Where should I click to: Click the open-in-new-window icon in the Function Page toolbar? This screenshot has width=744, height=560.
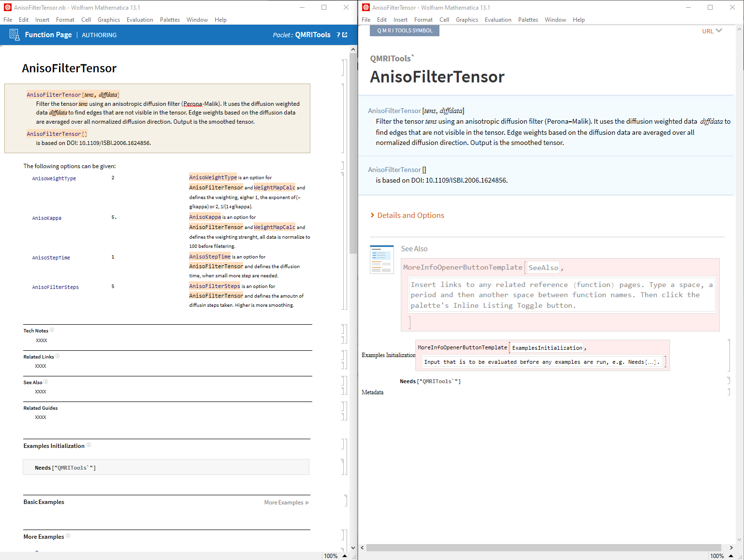tap(345, 35)
